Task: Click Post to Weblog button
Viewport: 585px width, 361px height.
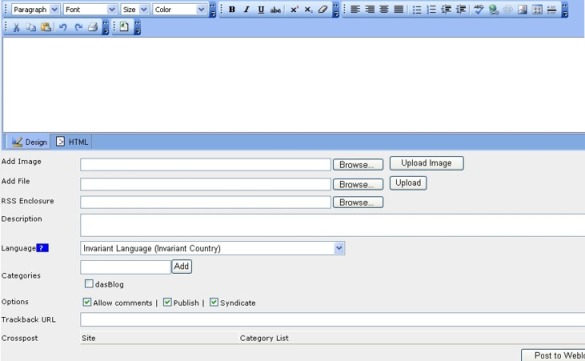Action: point(553,355)
